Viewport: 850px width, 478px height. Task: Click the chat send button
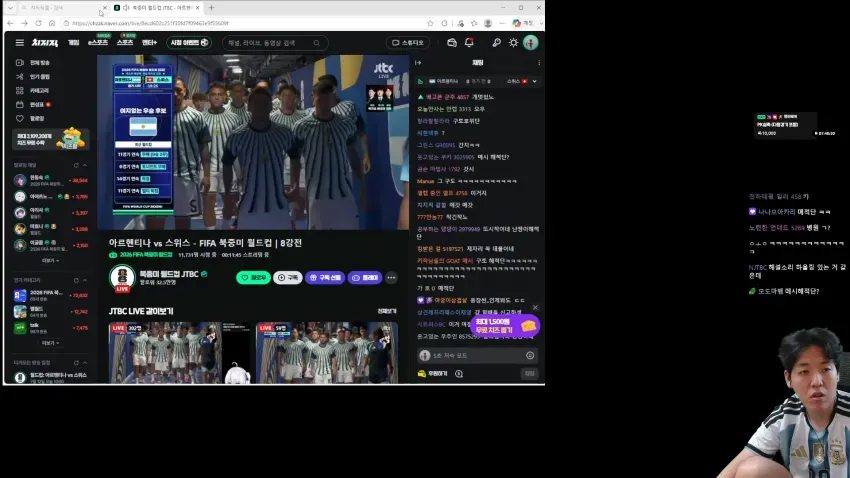pyautogui.click(x=530, y=373)
